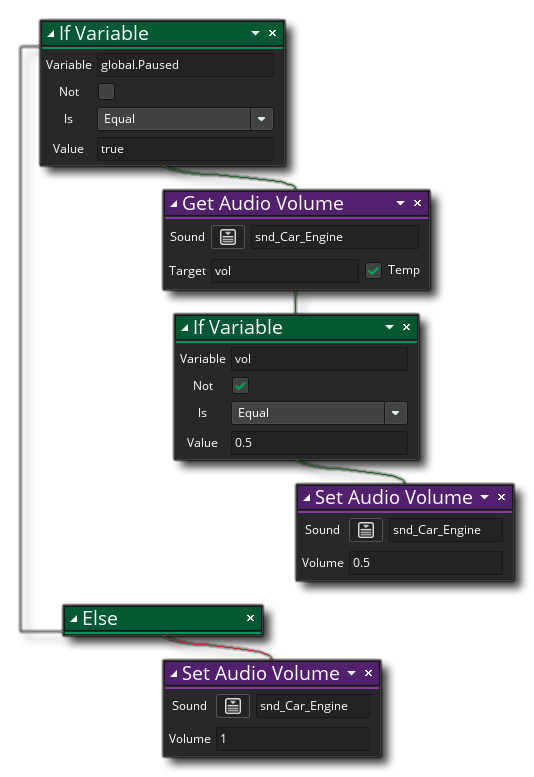Delete the Else node
The image size is (534, 777).
[251, 618]
